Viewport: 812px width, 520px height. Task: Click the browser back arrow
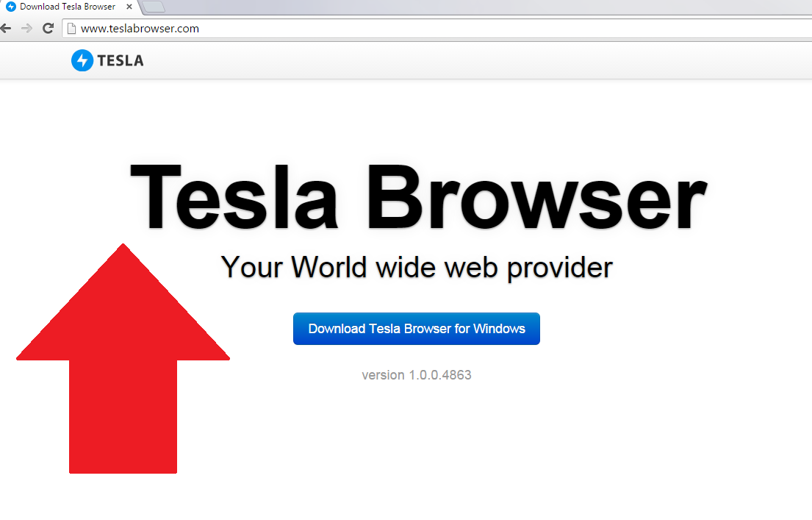click(5, 29)
